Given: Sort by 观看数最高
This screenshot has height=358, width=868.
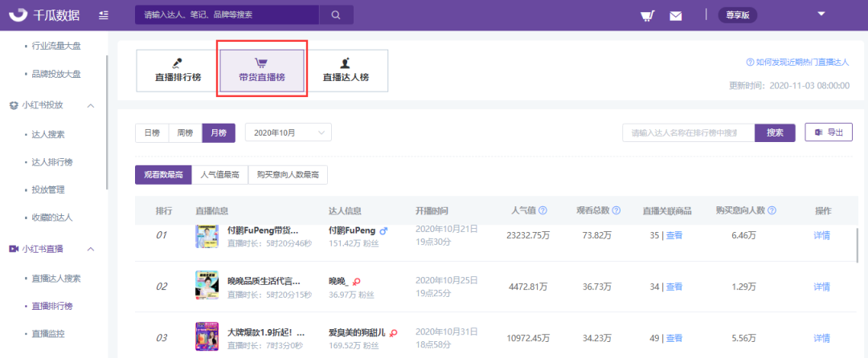Looking at the screenshot, I should (x=163, y=174).
